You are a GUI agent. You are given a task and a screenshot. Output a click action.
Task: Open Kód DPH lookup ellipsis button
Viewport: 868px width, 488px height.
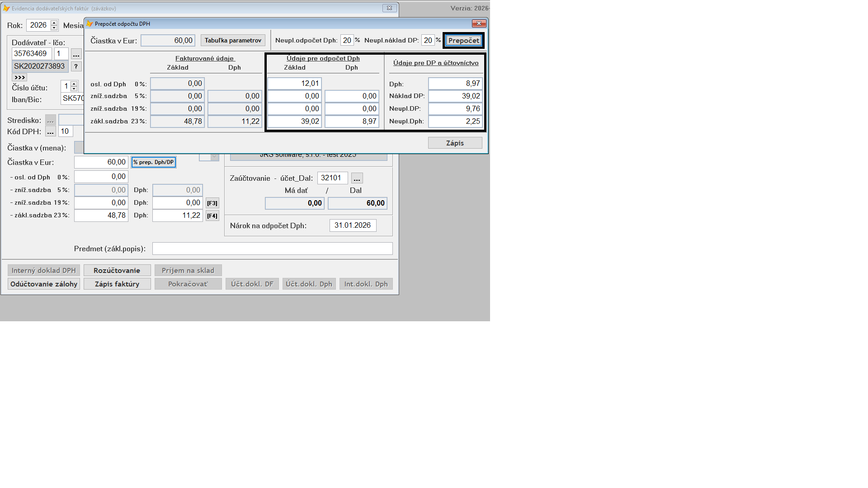tap(50, 131)
